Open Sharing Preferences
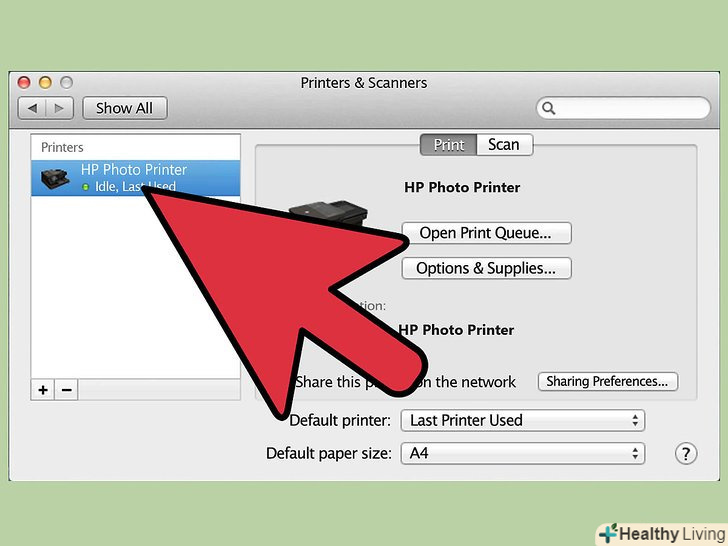Screen dimensions: 728x546 point(607,381)
